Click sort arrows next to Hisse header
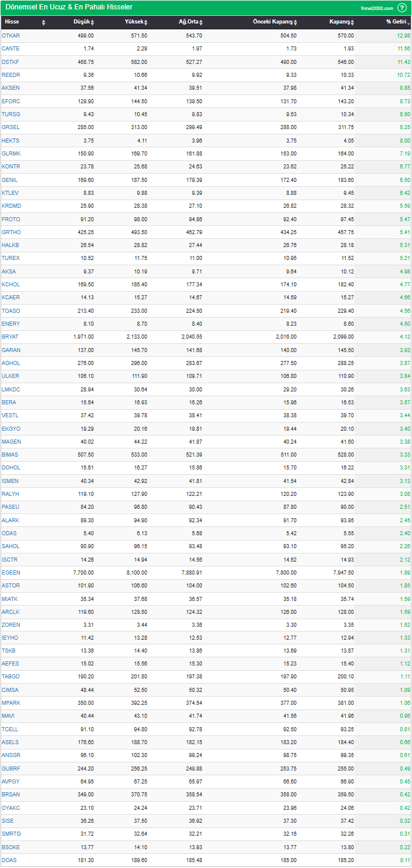 point(43,22)
